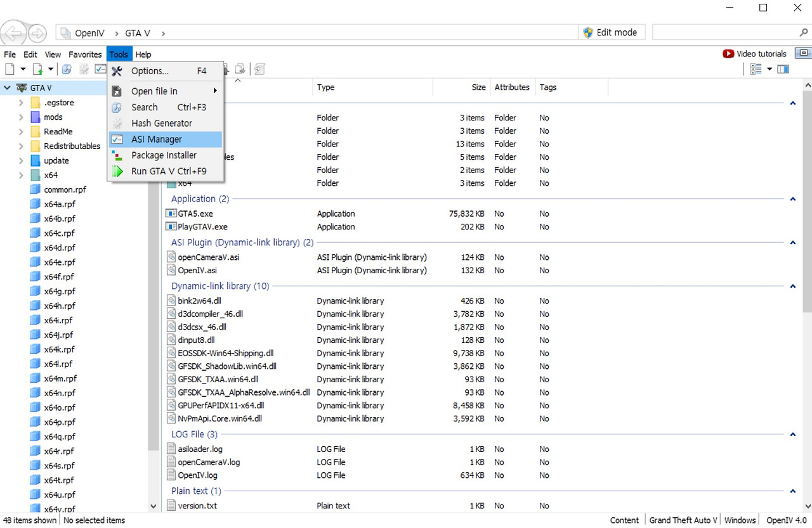812x528 pixels.
Task: Click the Attributes column header
Action: coord(512,87)
